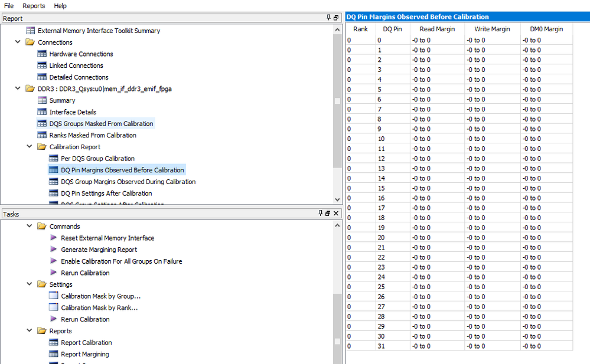
Task: Click the Report Calibration table icon
Action: pos(54,343)
